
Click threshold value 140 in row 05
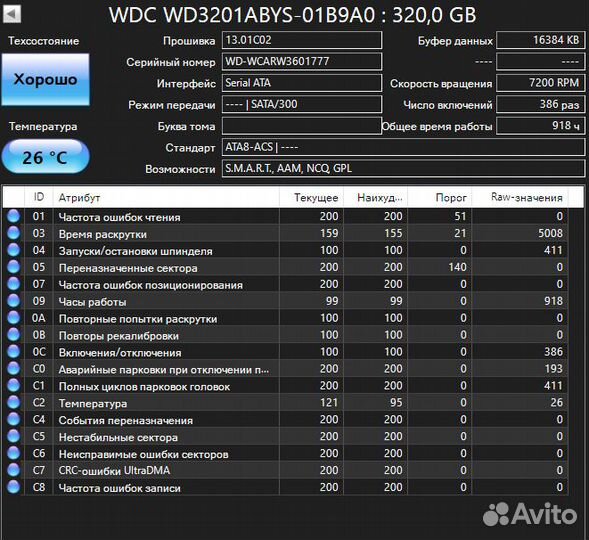457,267
